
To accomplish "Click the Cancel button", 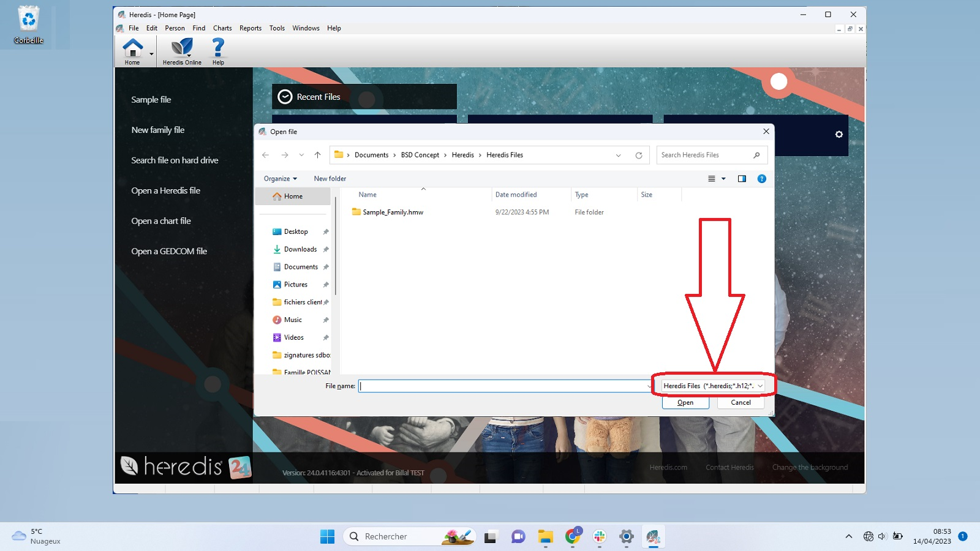I will (741, 403).
